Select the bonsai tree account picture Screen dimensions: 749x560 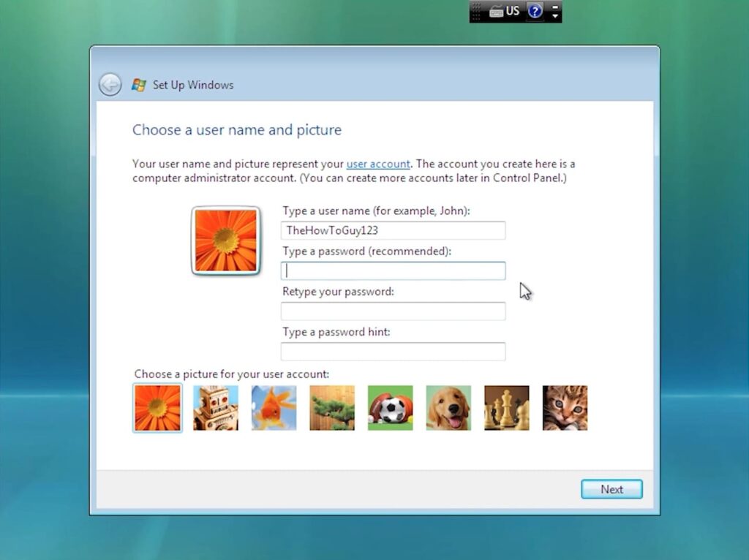[332, 408]
